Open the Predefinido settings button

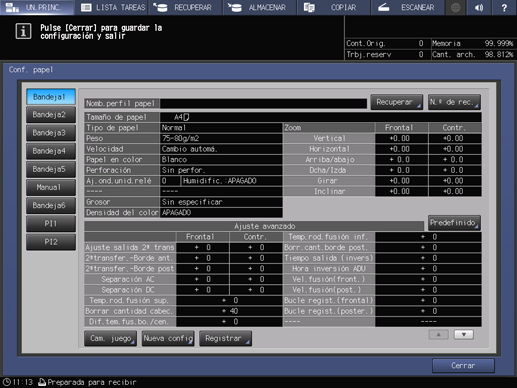click(x=454, y=223)
